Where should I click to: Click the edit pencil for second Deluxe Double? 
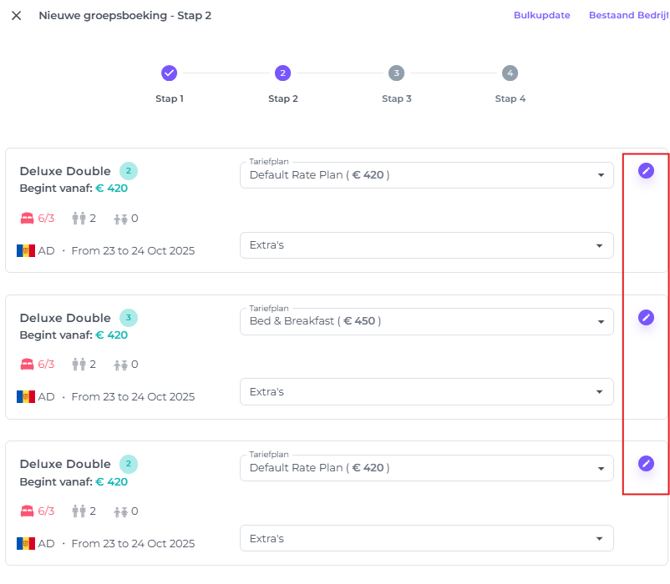(646, 317)
